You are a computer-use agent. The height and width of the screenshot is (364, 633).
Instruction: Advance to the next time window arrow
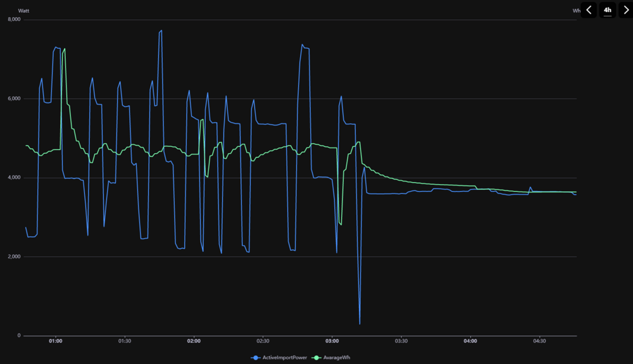[x=625, y=10]
